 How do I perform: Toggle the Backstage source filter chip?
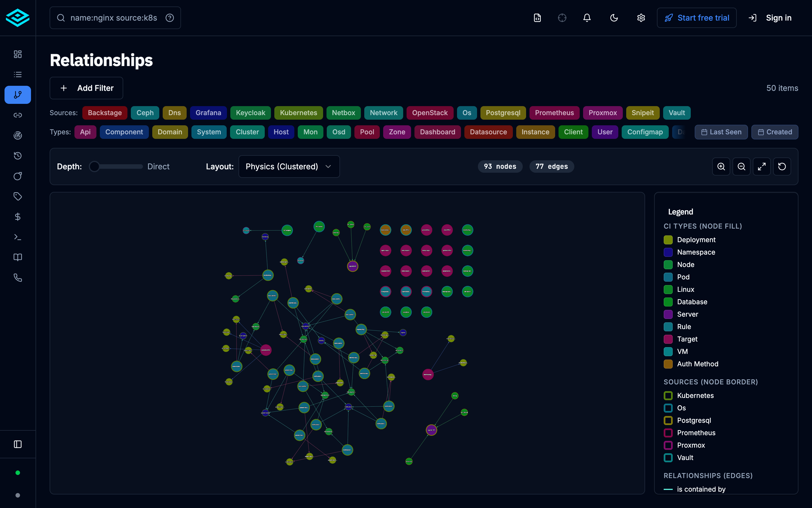click(105, 113)
